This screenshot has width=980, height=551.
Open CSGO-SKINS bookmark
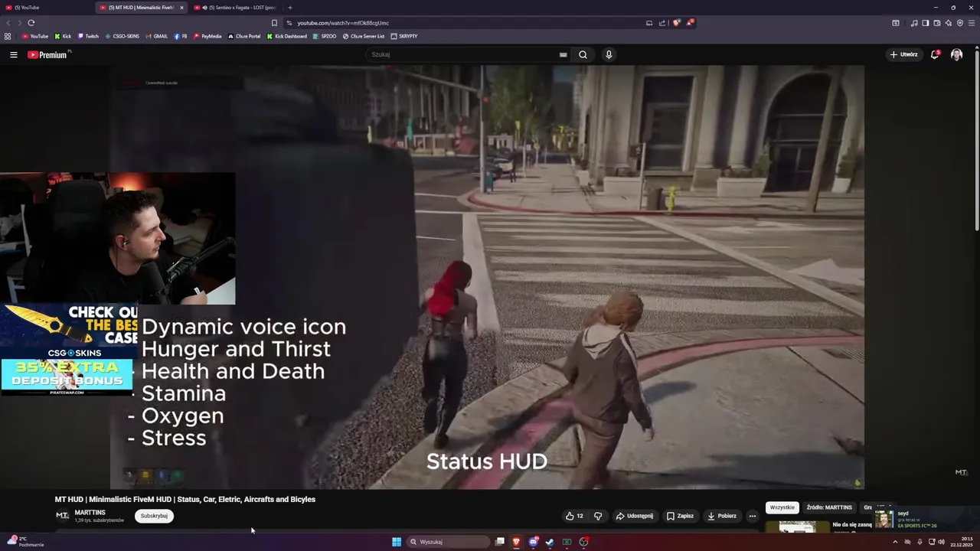(x=122, y=36)
